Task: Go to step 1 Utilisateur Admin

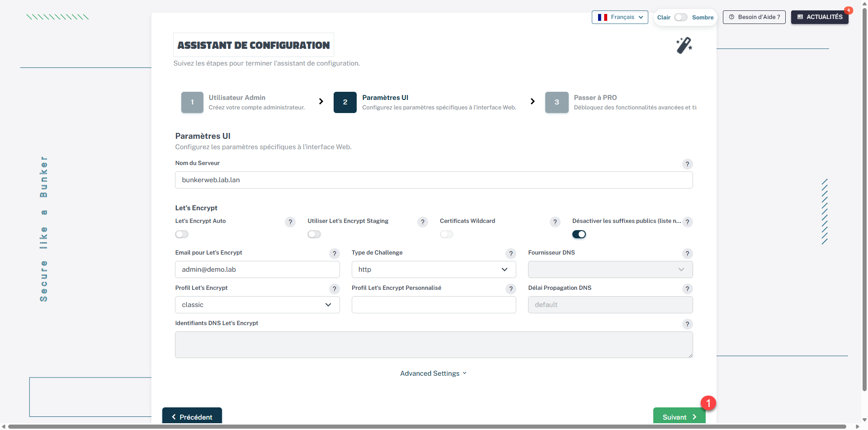Action: point(192,102)
